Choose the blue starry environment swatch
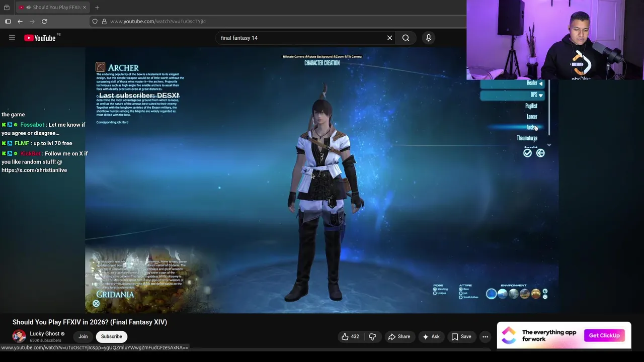 [491, 294]
